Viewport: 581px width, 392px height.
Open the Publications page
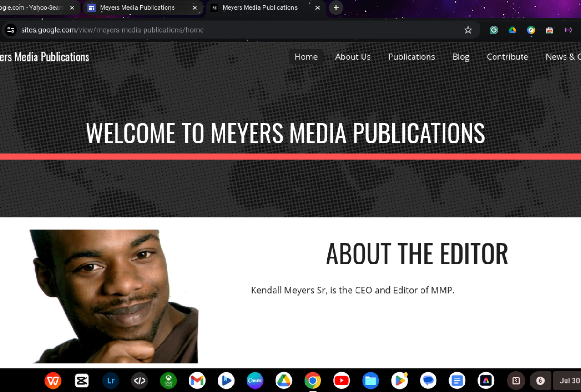(411, 57)
